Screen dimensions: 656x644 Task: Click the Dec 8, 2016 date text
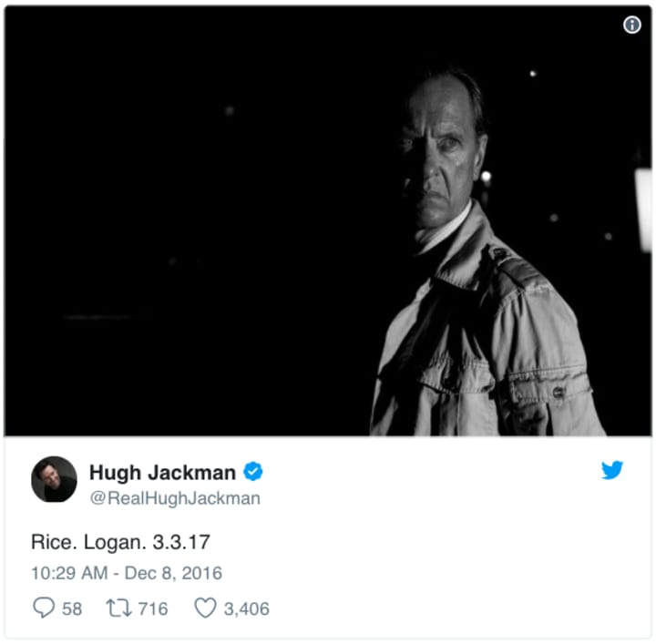173,573
